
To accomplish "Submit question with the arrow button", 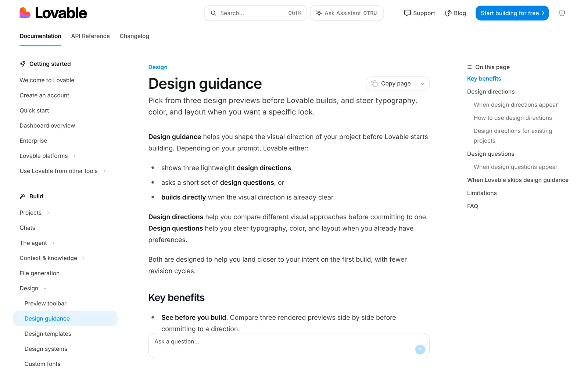I will [420, 350].
